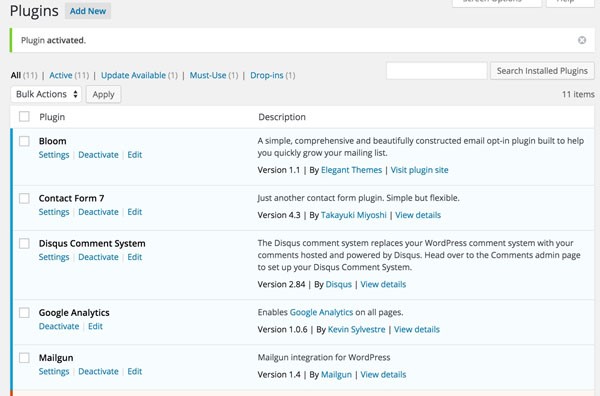Filter by Drop-ins

pos(267,75)
